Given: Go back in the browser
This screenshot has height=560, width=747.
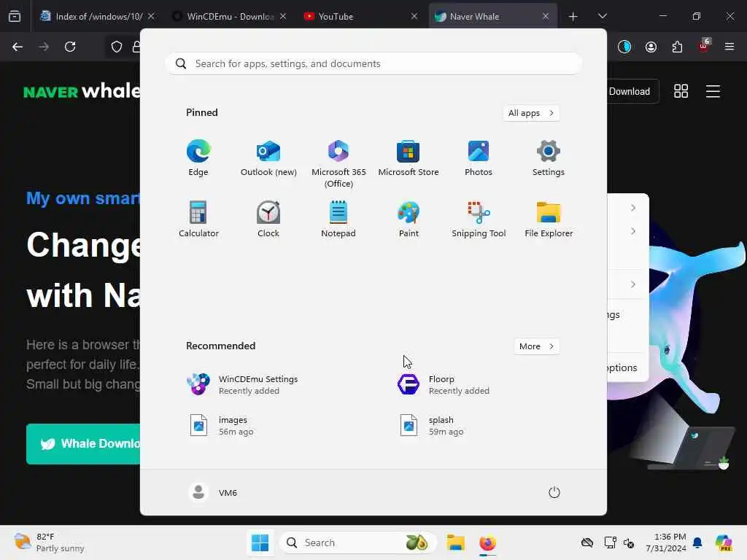Looking at the screenshot, I should [x=18, y=47].
